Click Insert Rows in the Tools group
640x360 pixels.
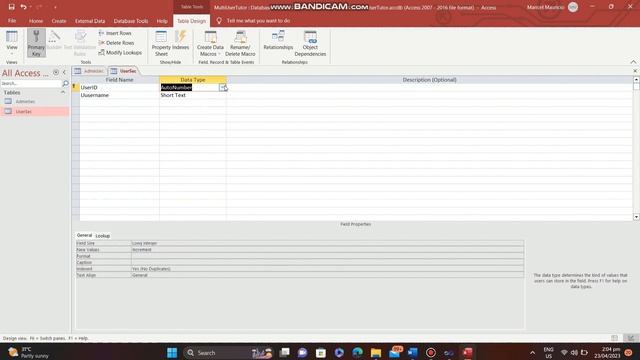tap(115, 33)
